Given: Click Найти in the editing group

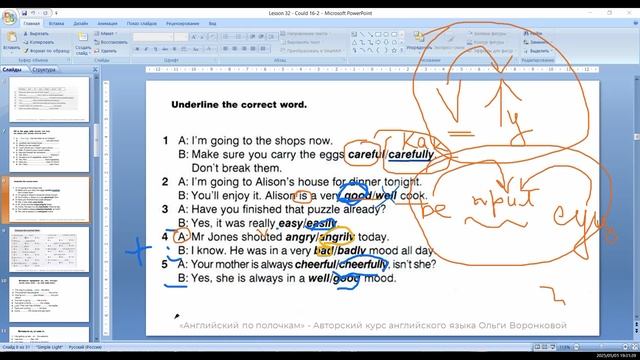Looking at the screenshot, I should click(x=534, y=33).
